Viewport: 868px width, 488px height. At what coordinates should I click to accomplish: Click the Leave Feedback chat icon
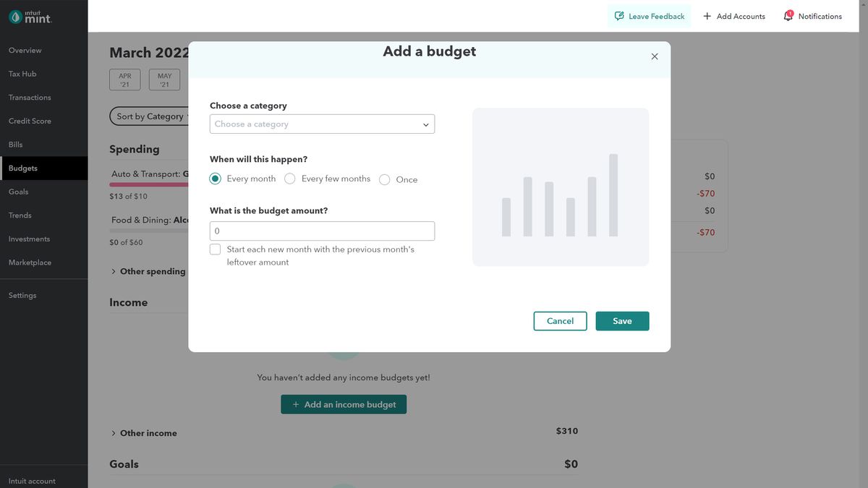[618, 15]
